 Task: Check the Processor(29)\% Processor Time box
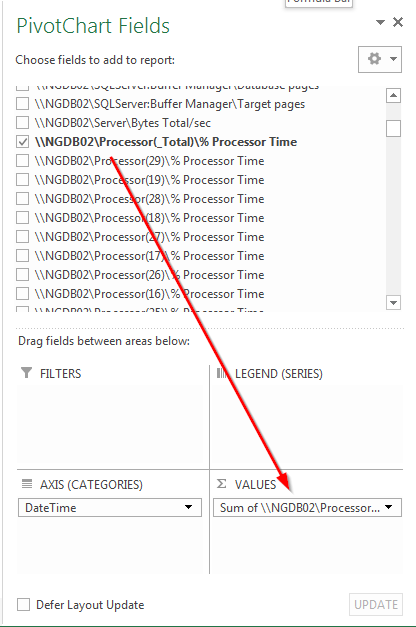[22, 161]
